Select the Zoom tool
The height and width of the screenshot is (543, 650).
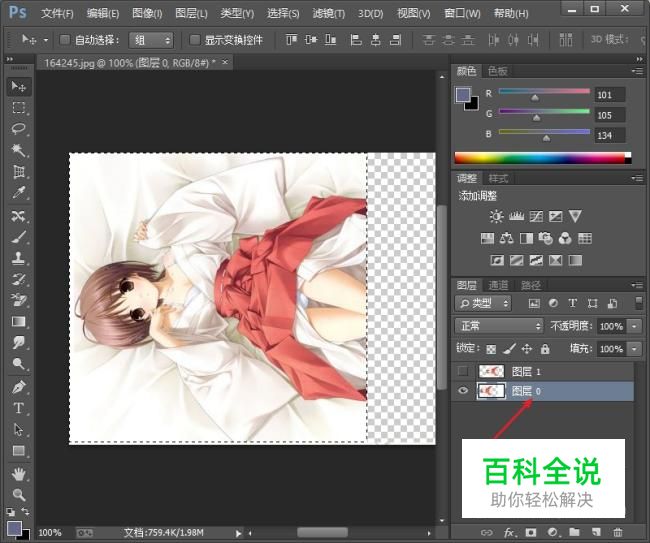(x=19, y=495)
